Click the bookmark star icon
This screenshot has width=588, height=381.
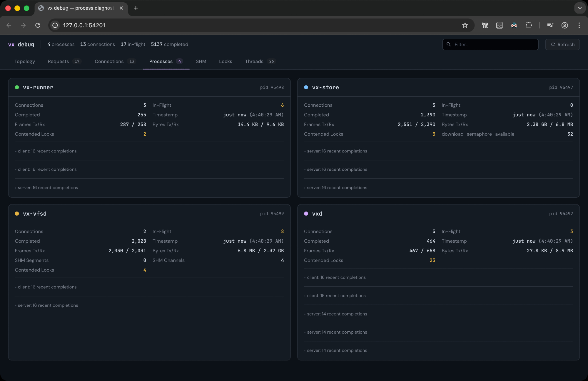coord(465,25)
